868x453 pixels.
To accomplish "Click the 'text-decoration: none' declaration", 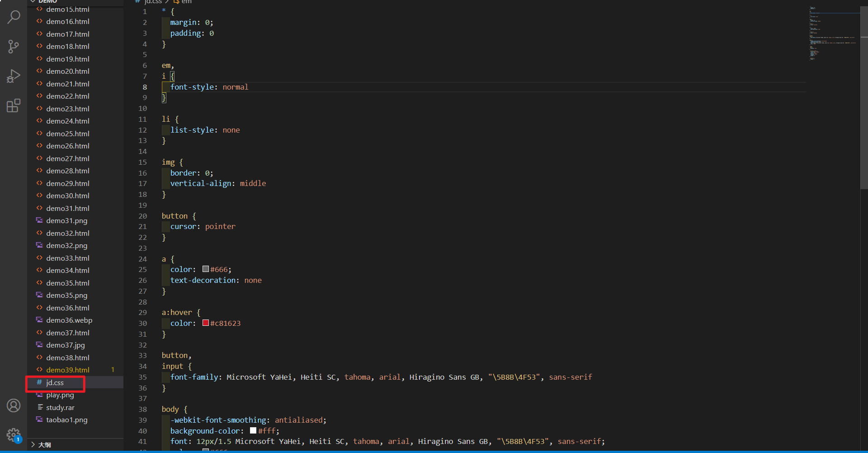I will tap(216, 280).
